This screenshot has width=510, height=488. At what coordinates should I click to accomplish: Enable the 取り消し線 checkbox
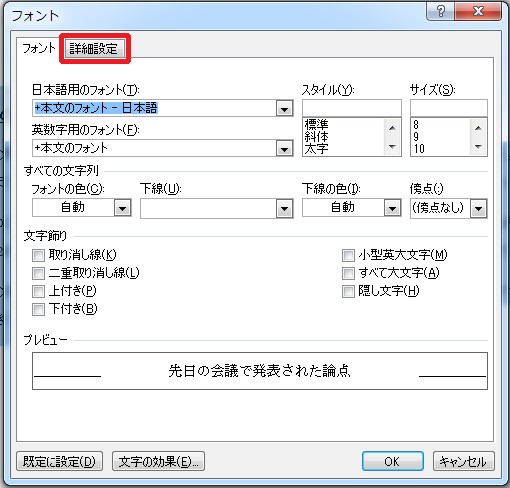(x=38, y=256)
